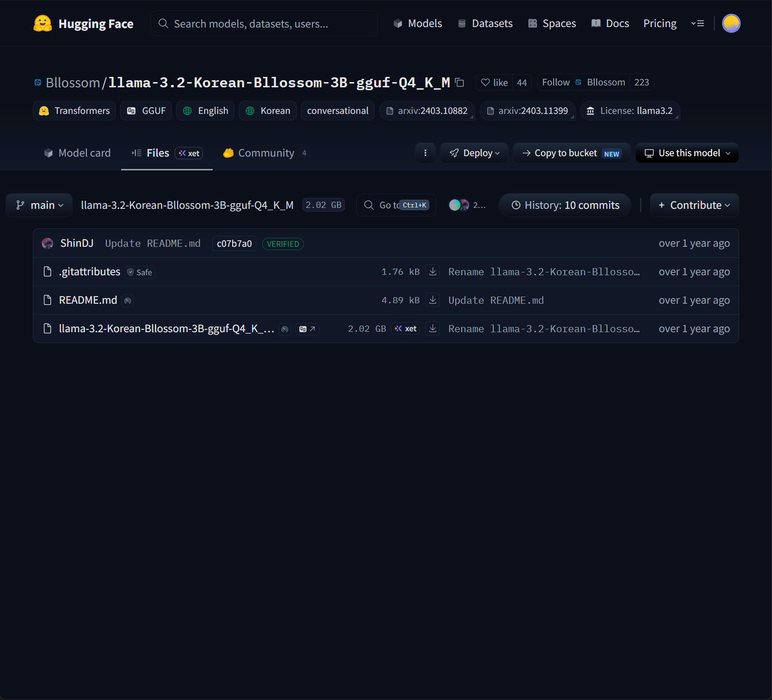Click the repository name in the breadcrumb path
The width and height of the screenshot is (772, 700).
(187, 205)
